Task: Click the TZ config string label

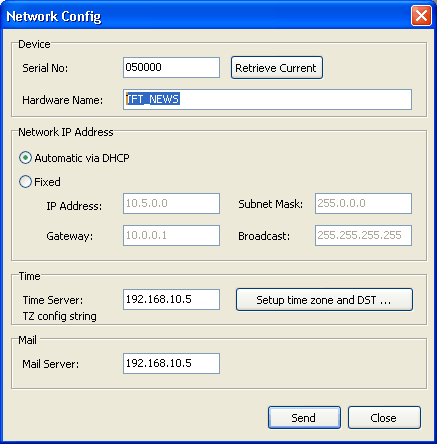Action: [x=60, y=316]
